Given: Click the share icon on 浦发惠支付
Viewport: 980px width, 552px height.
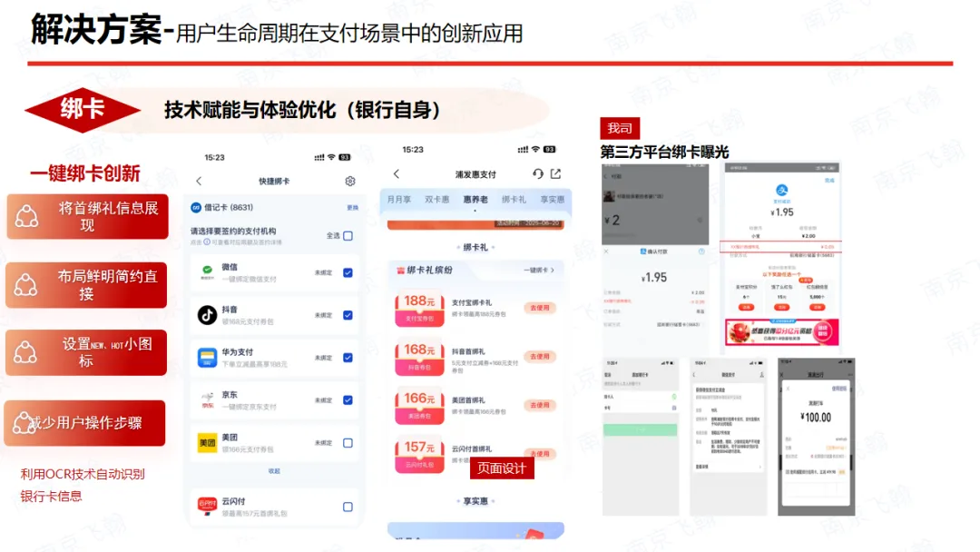Looking at the screenshot, I should click(x=555, y=173).
